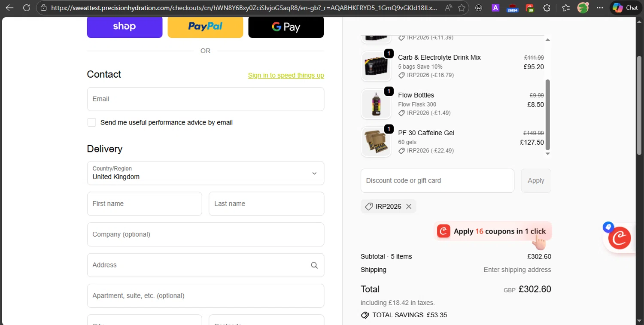Click the browser back arrow

[9, 8]
